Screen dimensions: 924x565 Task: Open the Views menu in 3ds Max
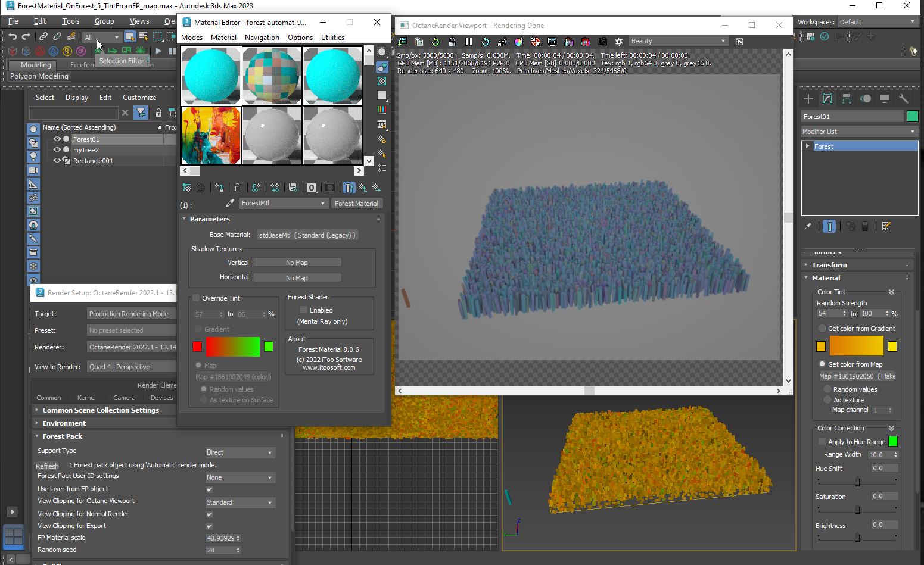click(x=139, y=21)
